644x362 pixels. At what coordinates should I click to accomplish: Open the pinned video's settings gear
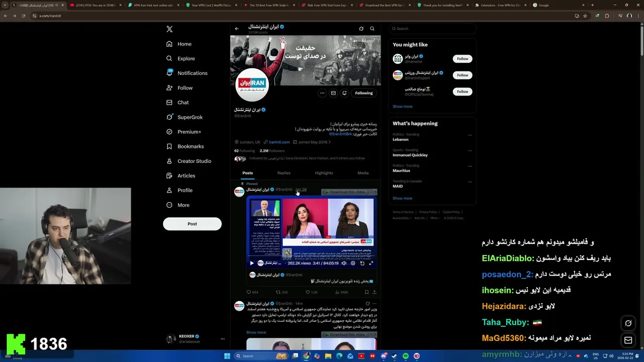point(353,263)
